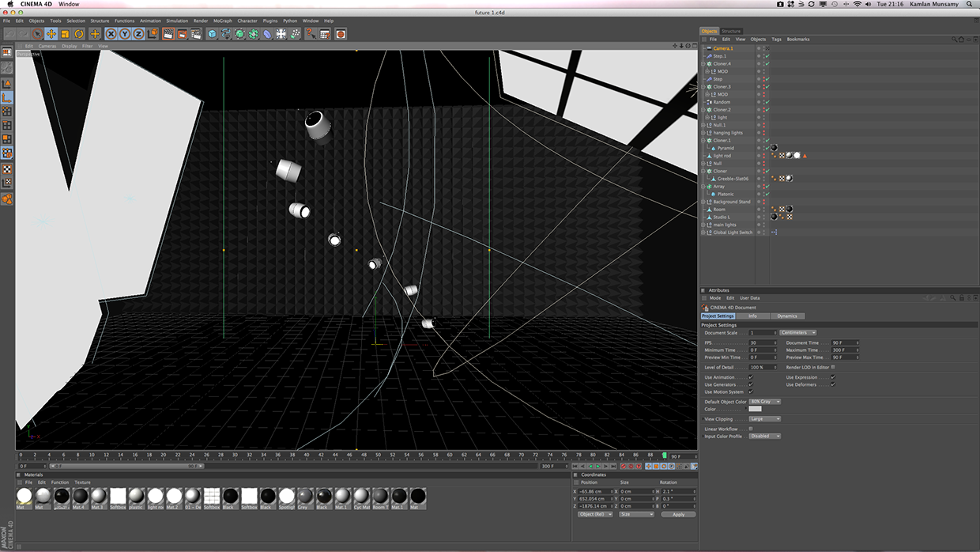Open the Info tab in Attributes
980x552 pixels.
pyautogui.click(x=752, y=316)
